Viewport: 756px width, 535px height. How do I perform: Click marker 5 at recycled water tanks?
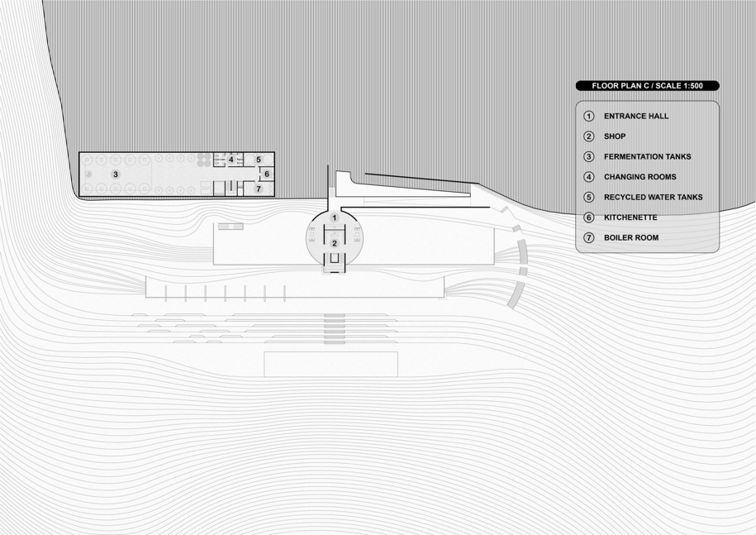[259, 160]
